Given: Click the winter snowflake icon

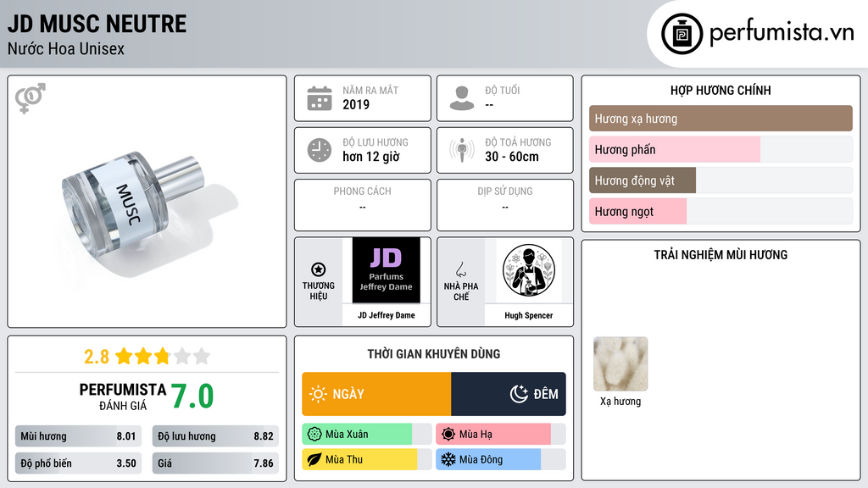Looking at the screenshot, I should pyautogui.click(x=448, y=460).
